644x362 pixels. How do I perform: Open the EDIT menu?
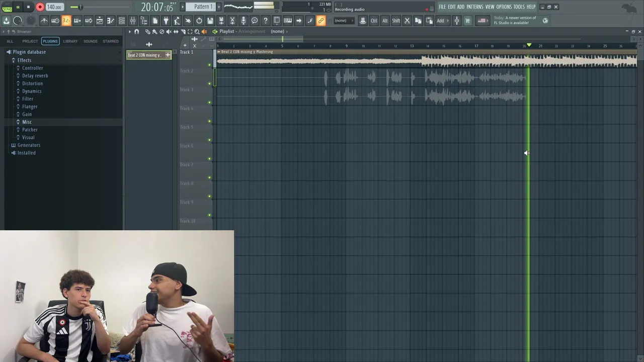tap(452, 7)
